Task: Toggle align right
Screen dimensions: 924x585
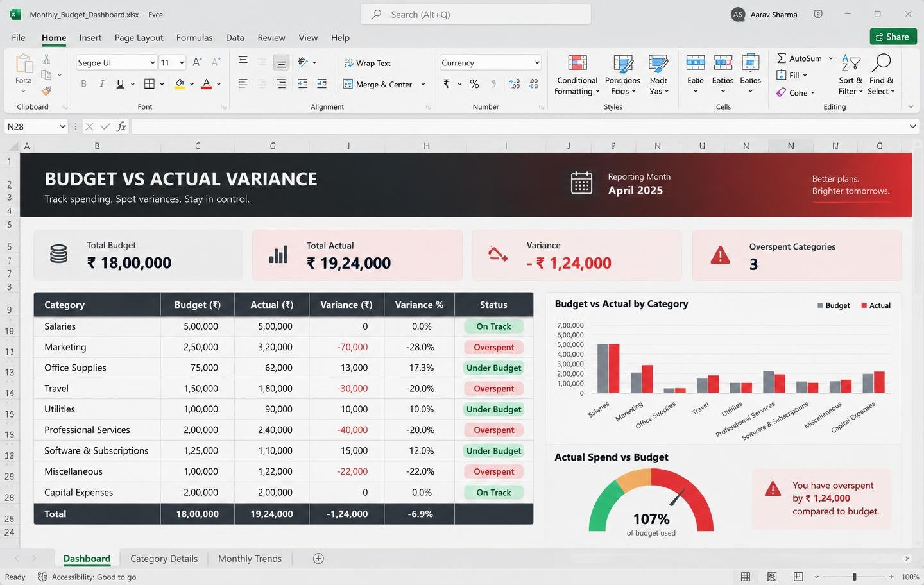Action: pyautogui.click(x=281, y=83)
